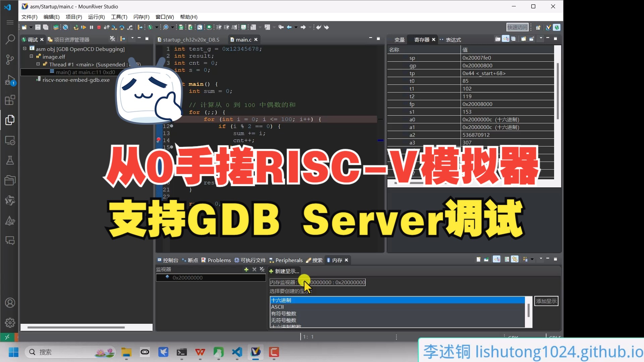This screenshot has height=362, width=644.
Task: Open Extensions in the left activity bar
Action: click(x=10, y=100)
